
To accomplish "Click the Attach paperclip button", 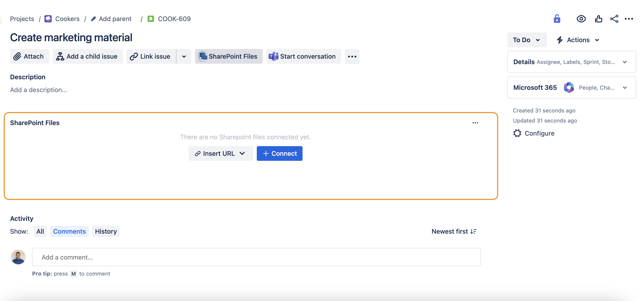I will pos(29,57).
